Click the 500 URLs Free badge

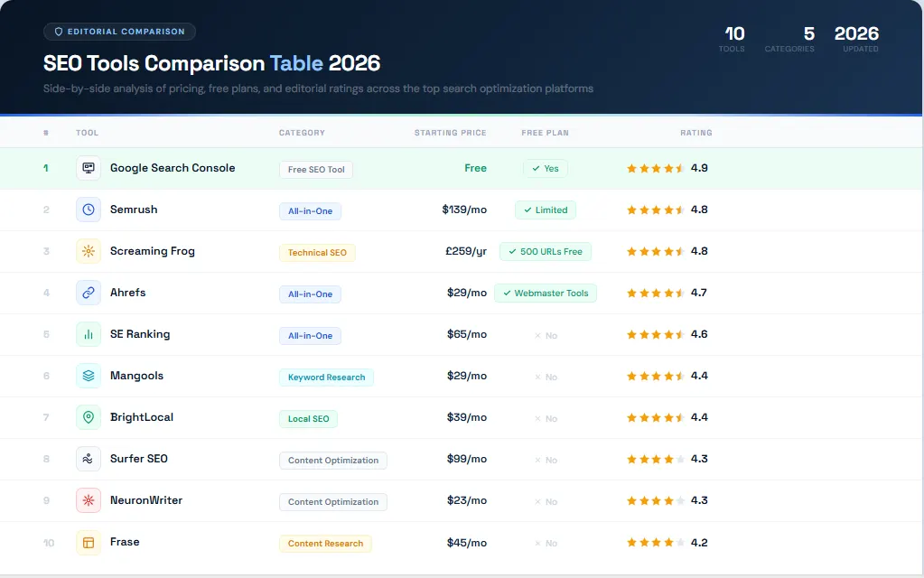pyautogui.click(x=545, y=252)
